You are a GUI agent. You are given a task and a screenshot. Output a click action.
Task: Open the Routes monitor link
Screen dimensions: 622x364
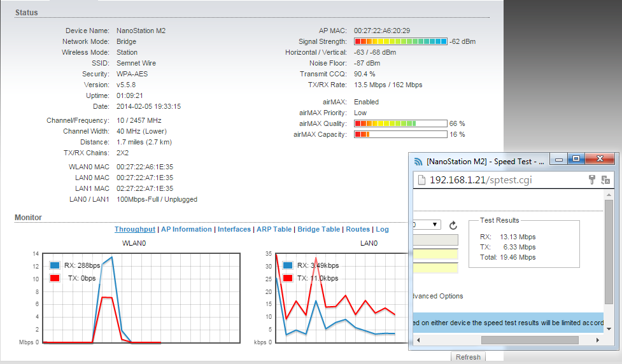click(358, 229)
